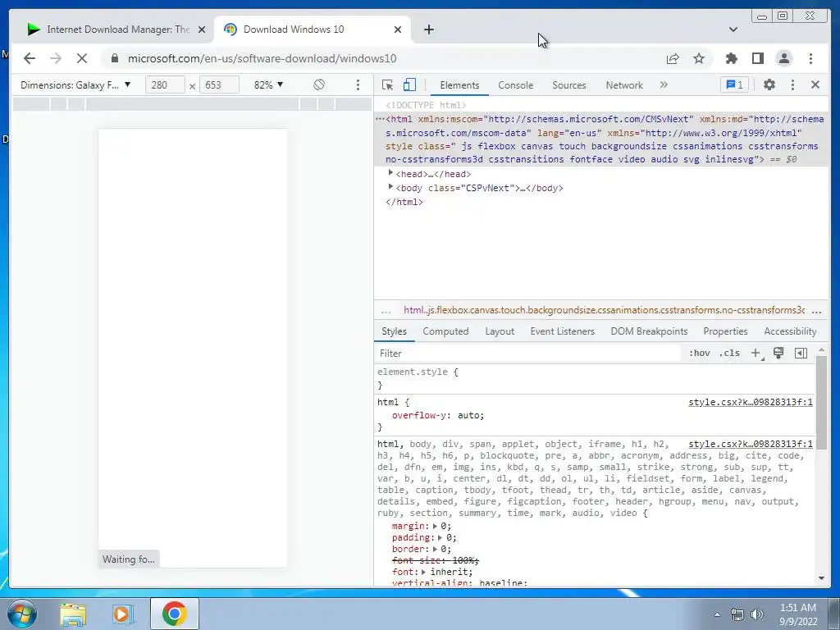Image resolution: width=840 pixels, height=630 pixels.
Task: Close the Download Windows 10 tab
Action: (398, 30)
